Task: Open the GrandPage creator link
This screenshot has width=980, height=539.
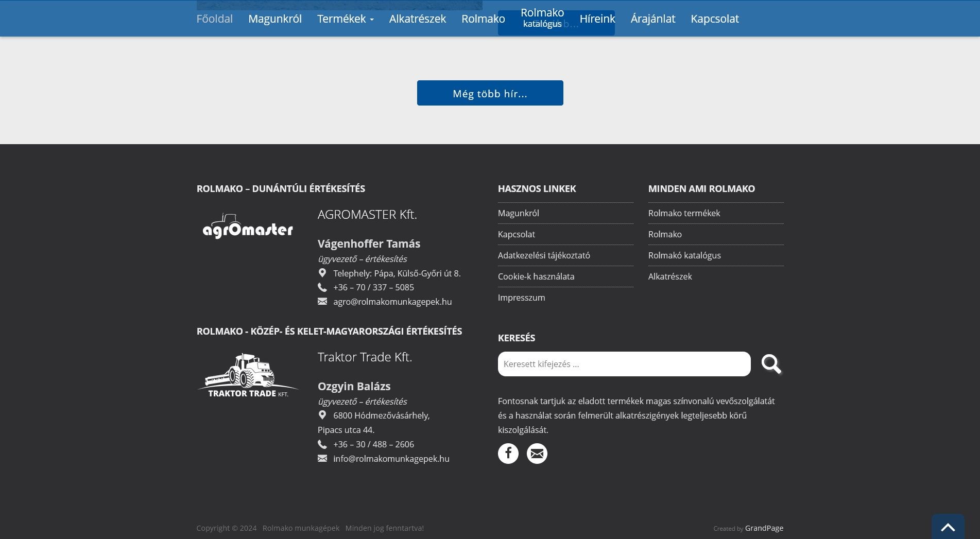Action: [764, 528]
